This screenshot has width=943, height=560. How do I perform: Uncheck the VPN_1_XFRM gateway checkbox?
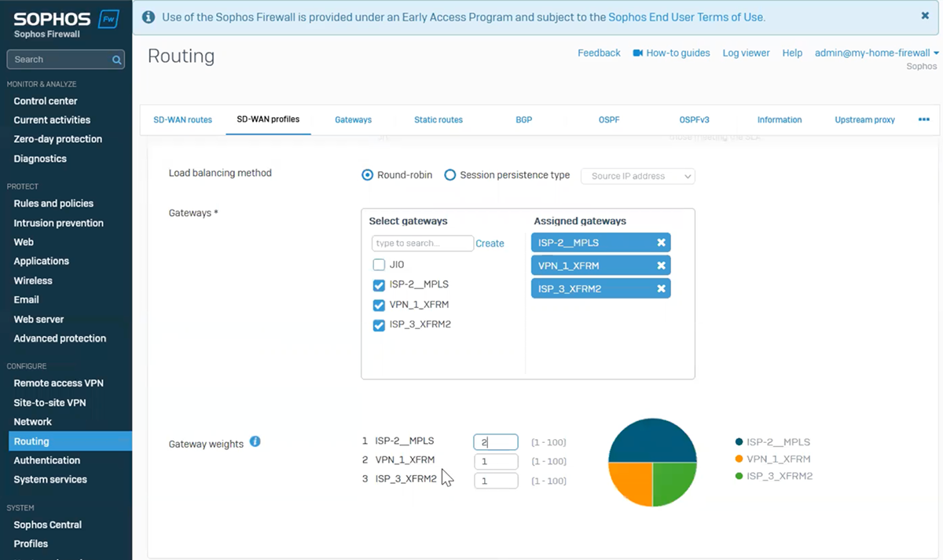[x=379, y=305]
